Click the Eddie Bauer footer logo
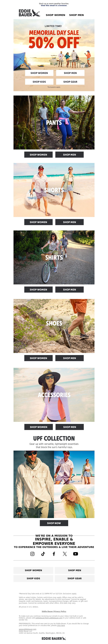This screenshot has height=644, width=108. [x=54, y=638]
